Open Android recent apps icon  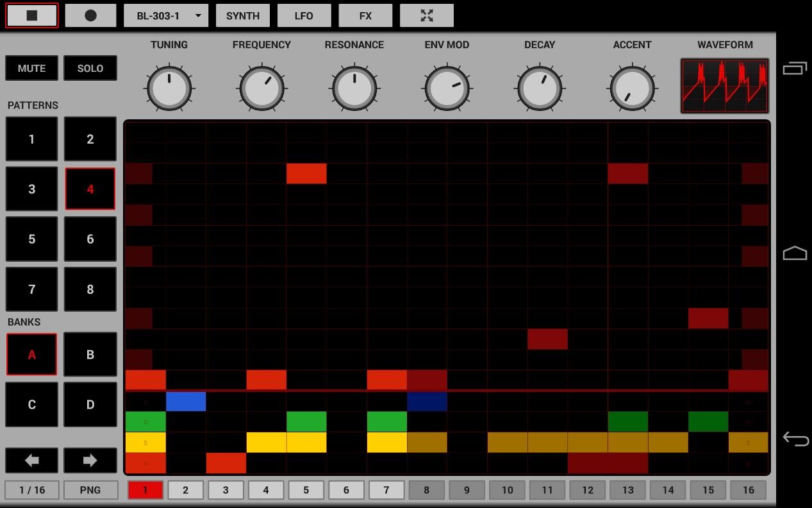pos(795,68)
